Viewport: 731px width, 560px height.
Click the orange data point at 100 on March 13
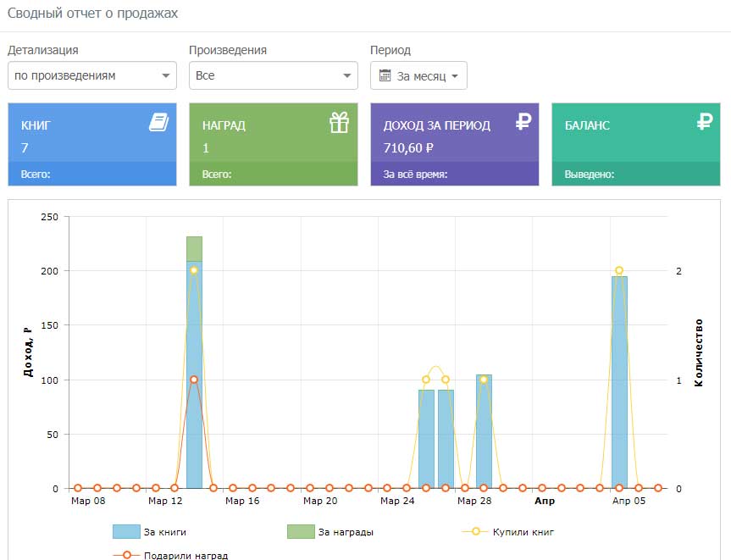(x=194, y=380)
